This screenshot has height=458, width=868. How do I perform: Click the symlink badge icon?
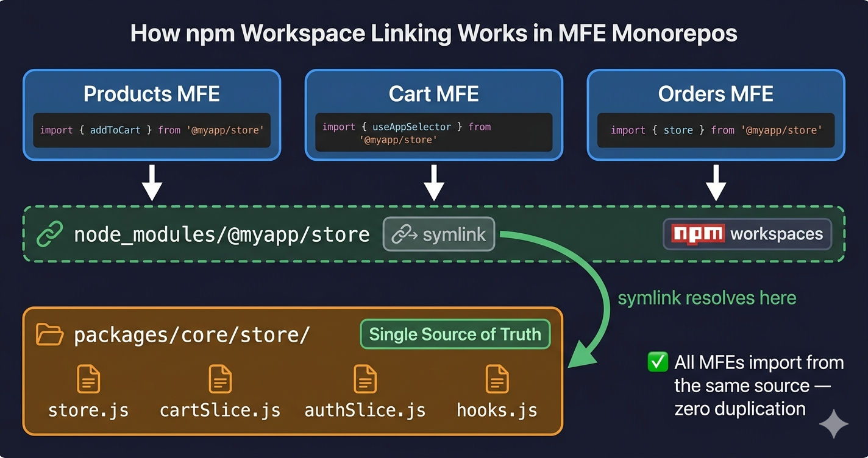coord(404,234)
